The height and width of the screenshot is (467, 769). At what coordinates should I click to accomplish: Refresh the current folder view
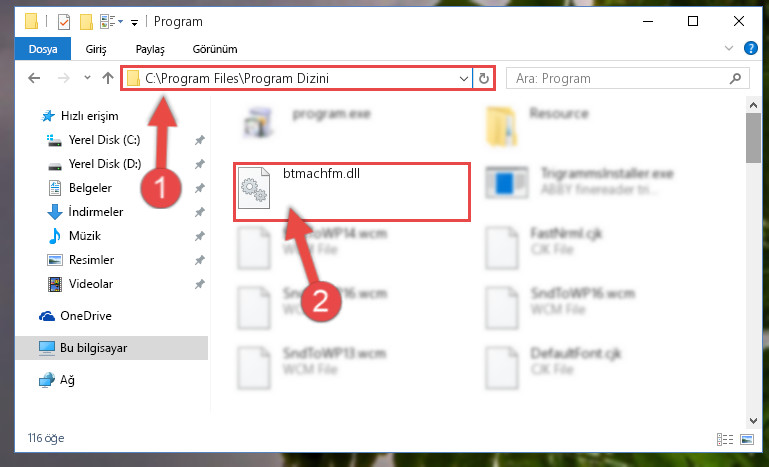pyautogui.click(x=484, y=78)
